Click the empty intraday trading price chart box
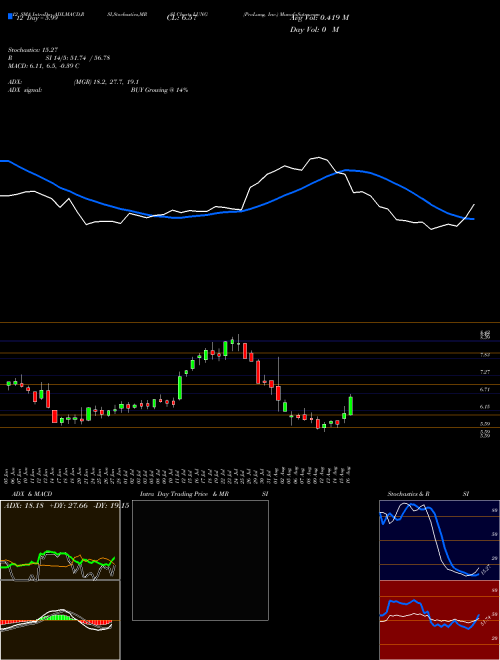Image resolution: width=500 pixels, height=660 pixels. coord(200,560)
